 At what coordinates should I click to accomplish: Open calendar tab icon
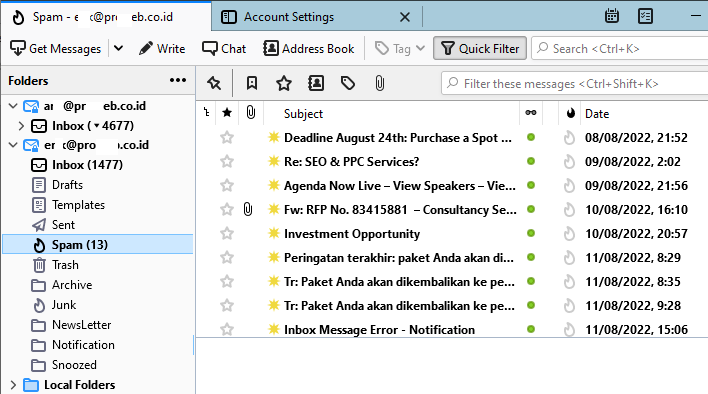(x=612, y=16)
